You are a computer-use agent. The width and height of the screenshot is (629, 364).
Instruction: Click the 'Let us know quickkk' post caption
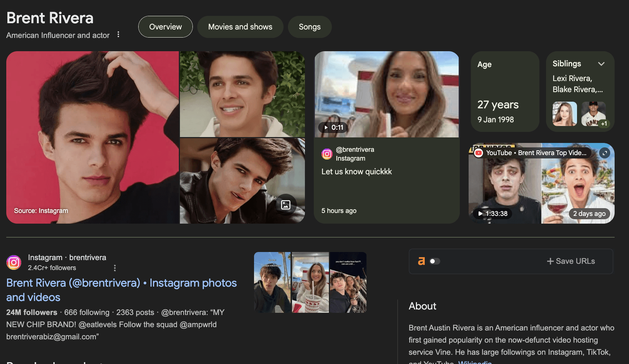357,172
